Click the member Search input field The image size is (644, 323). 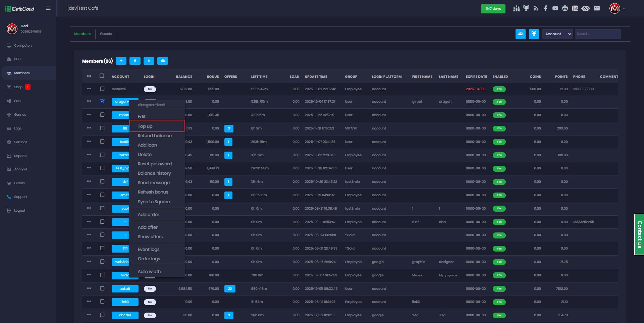point(597,34)
